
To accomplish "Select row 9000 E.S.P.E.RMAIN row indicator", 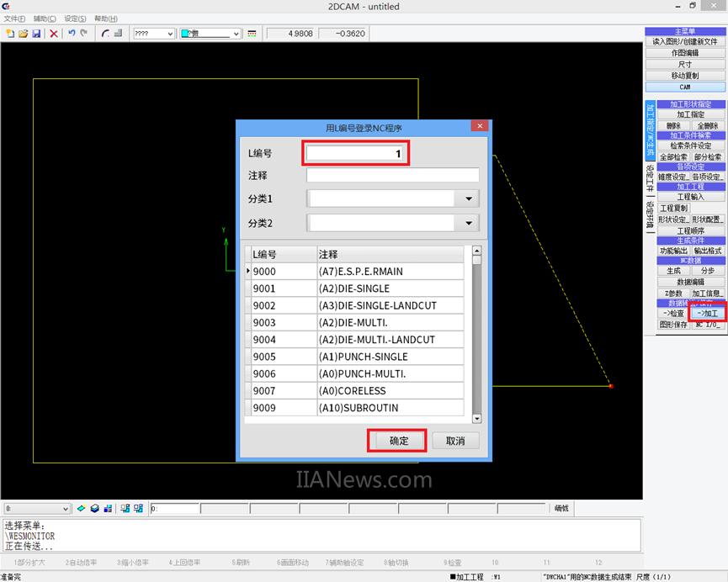I will tap(247, 272).
